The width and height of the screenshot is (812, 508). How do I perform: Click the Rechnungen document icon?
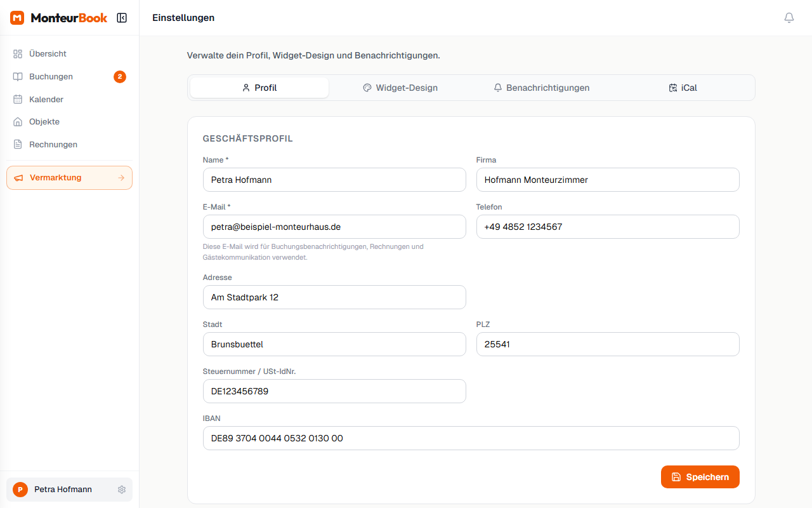click(x=18, y=145)
